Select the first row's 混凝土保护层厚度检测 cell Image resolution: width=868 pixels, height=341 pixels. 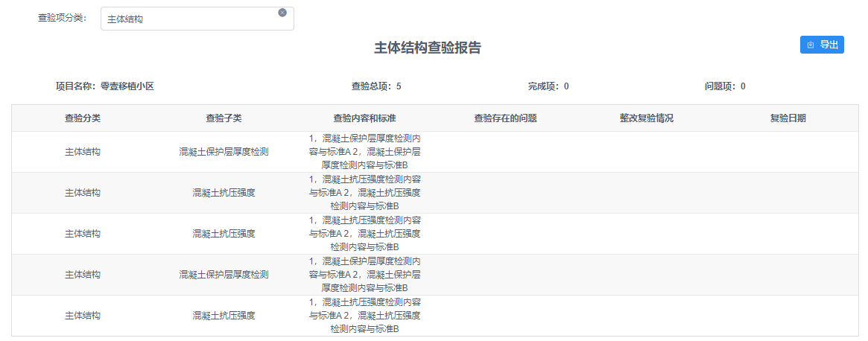pos(224,152)
